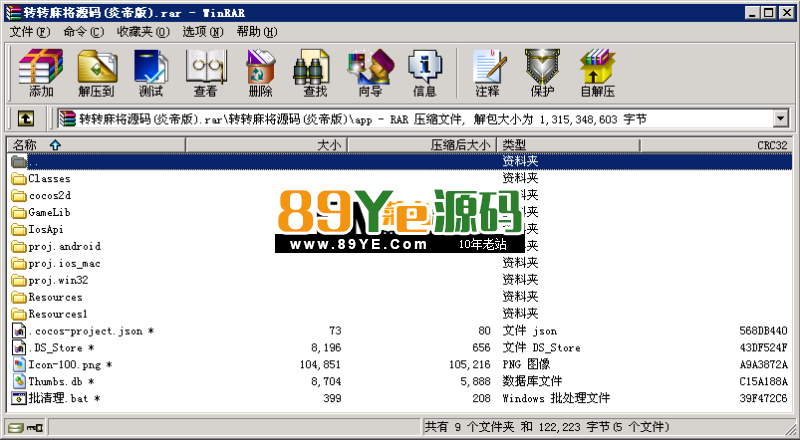
Task: Select the Classes folder
Action: pyautogui.click(x=48, y=179)
